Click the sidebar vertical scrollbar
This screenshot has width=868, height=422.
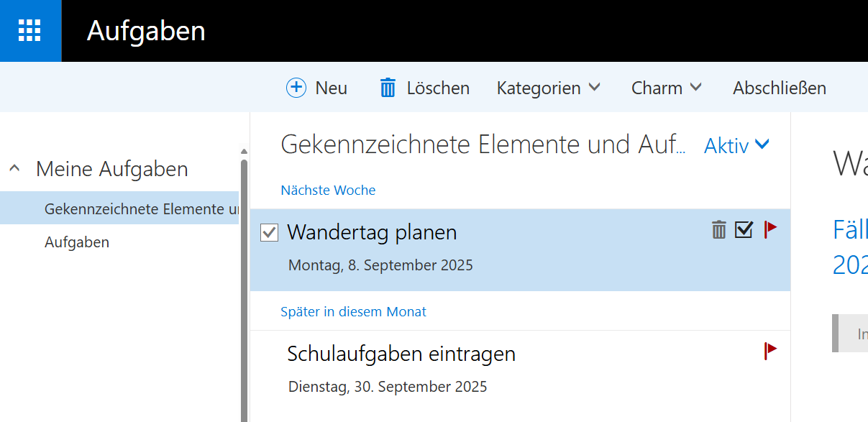244,288
